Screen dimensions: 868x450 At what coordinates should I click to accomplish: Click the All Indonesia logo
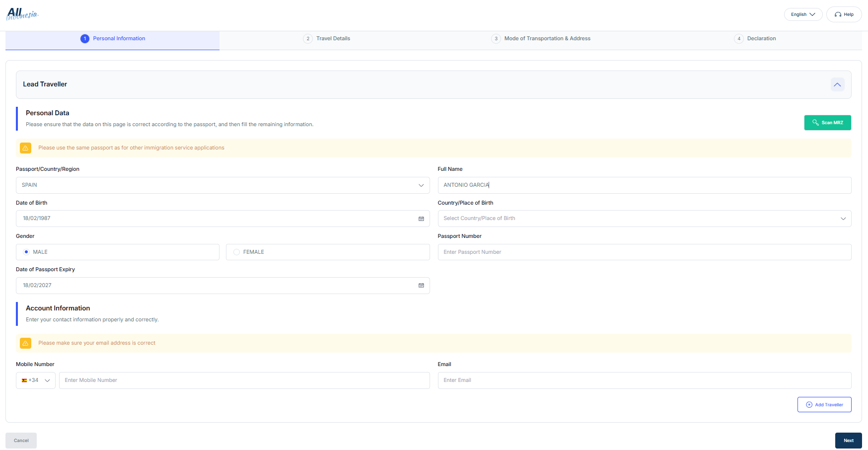(x=22, y=14)
